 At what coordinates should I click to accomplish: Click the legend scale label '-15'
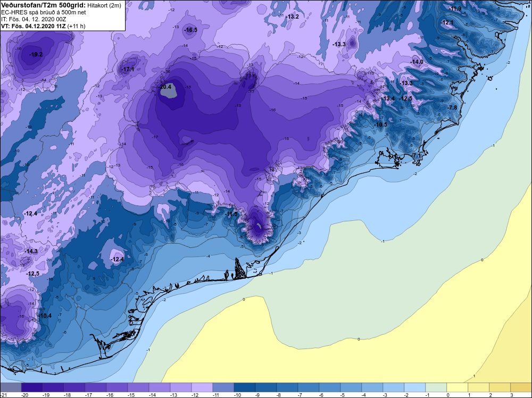tap(131, 395)
